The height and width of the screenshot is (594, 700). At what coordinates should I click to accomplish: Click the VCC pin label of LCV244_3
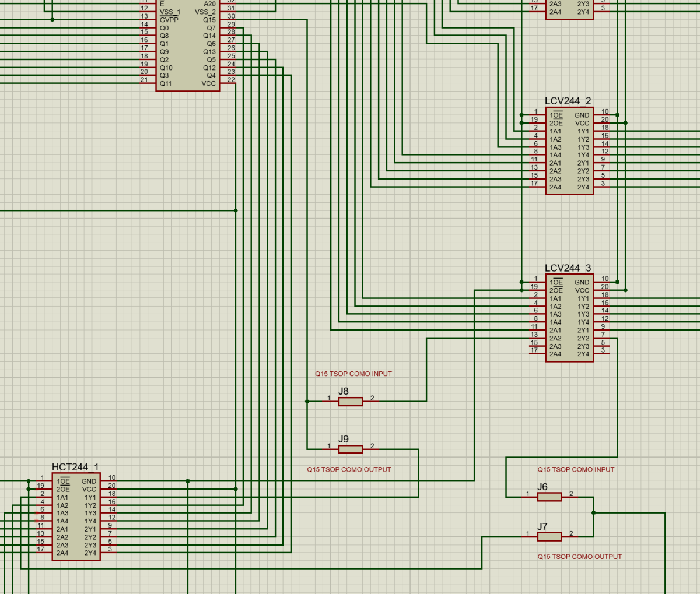pyautogui.click(x=582, y=290)
